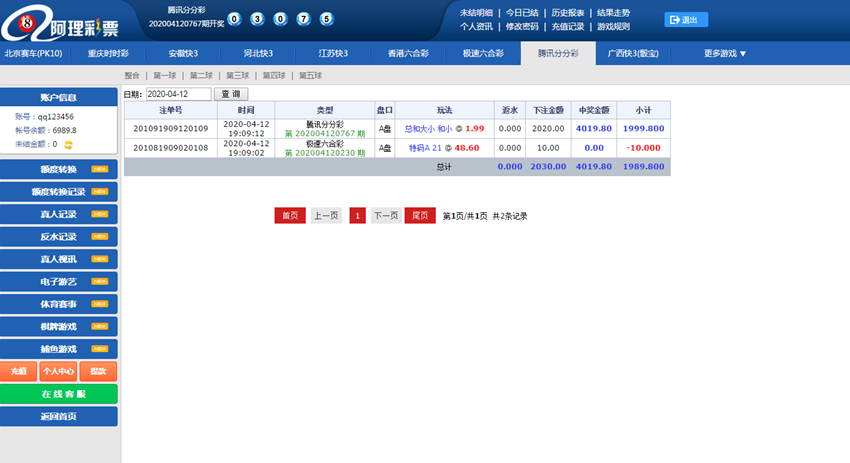The width and height of the screenshot is (850, 463).
Task: Go to 下一页 next page
Action: click(385, 215)
